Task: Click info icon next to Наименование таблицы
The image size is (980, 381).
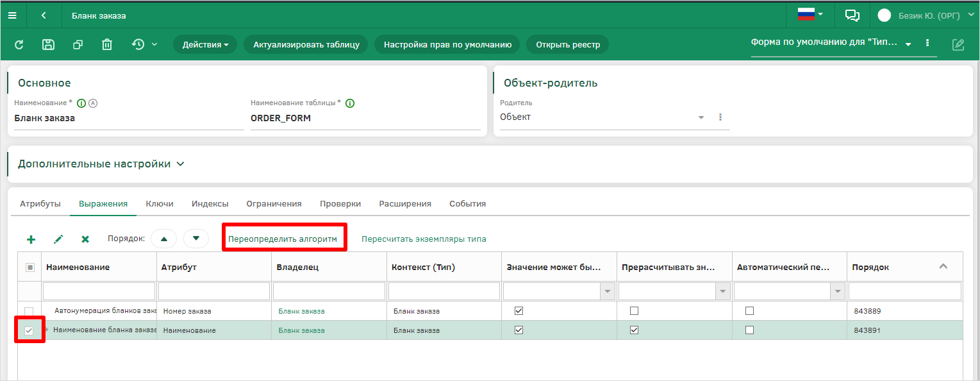Action: click(350, 103)
